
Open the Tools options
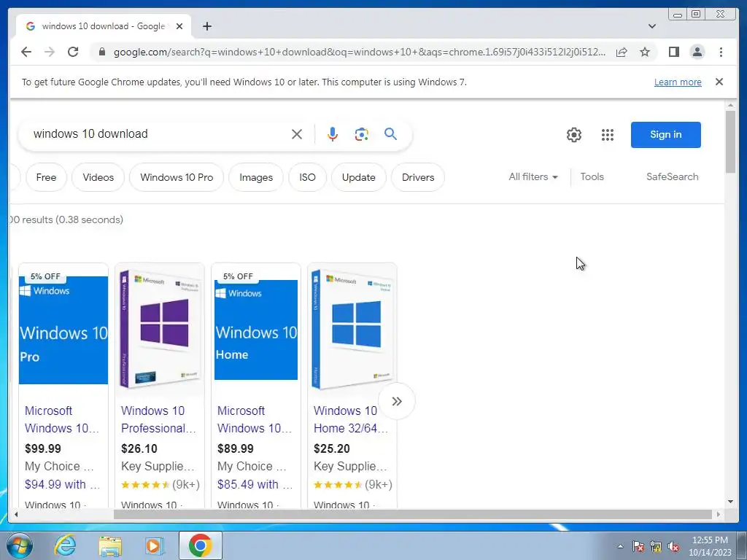[592, 176]
